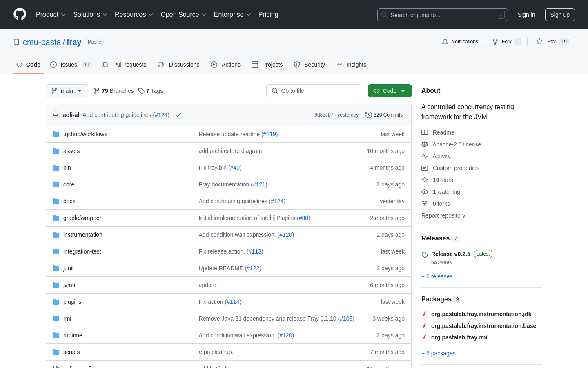Switch to the Insights tab
Viewport: 588px width, 368px height.
351,65
